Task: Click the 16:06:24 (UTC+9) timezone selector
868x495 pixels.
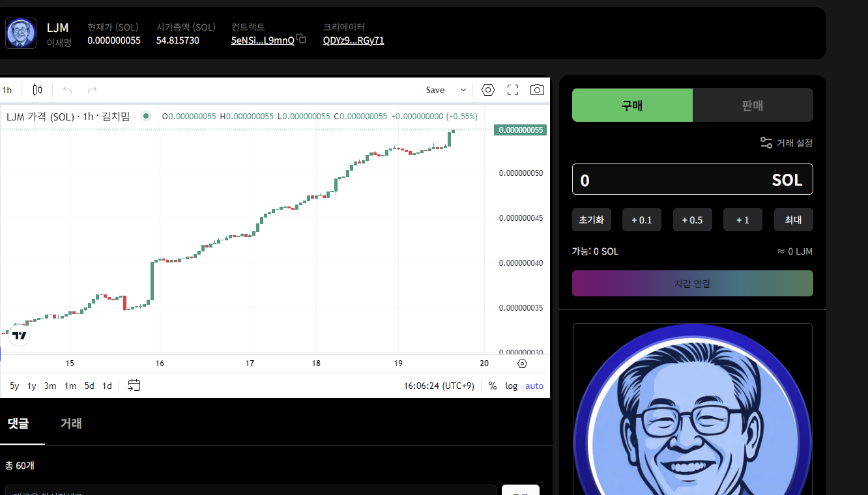Action: 439,386
